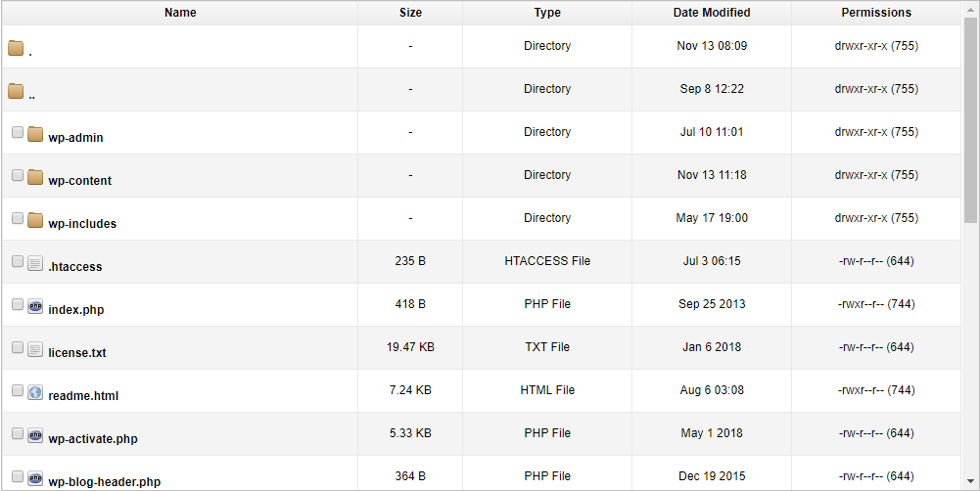Image resolution: width=980 pixels, height=491 pixels.
Task: Click the parent directory (..) folder icon
Action: (x=16, y=91)
